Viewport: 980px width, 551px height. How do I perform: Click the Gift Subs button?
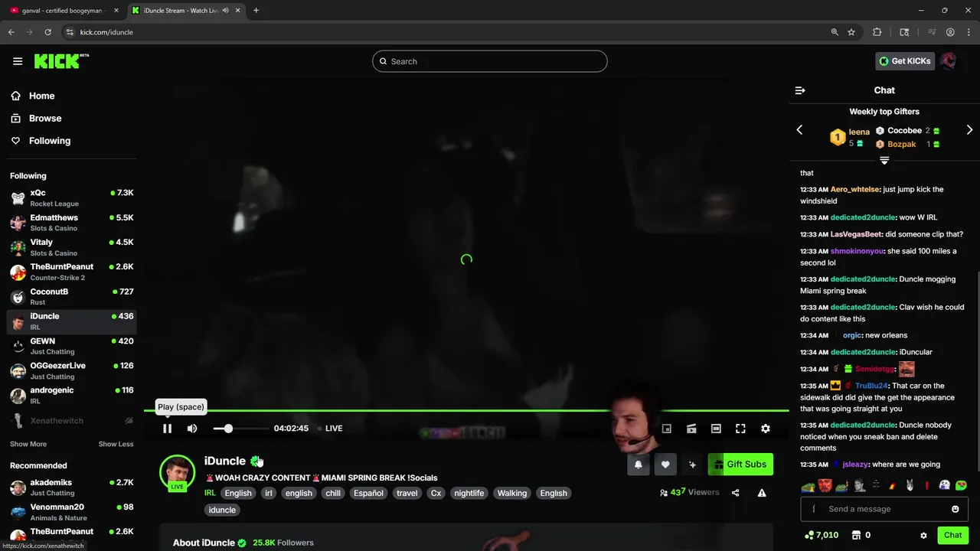point(740,465)
